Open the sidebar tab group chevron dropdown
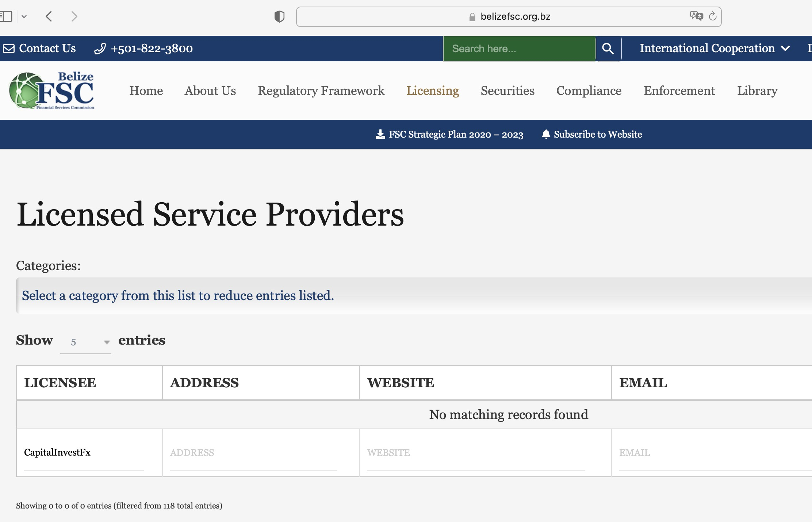The image size is (812, 522). [x=24, y=16]
